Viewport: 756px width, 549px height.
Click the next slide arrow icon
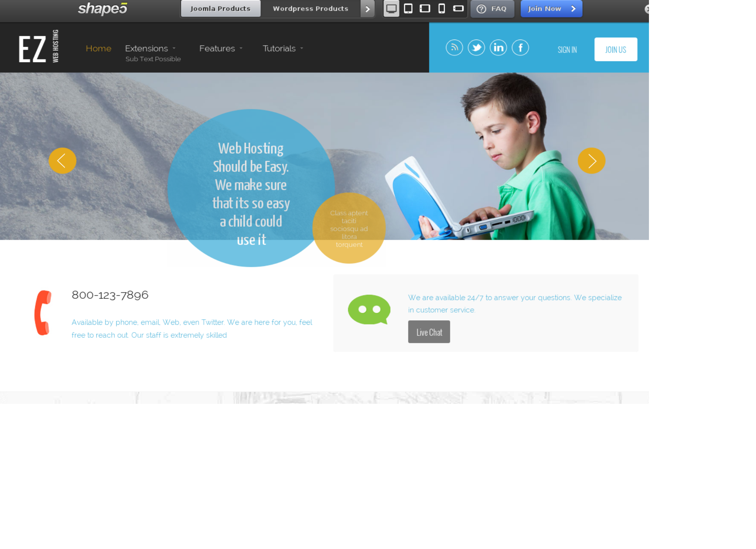[x=592, y=161]
